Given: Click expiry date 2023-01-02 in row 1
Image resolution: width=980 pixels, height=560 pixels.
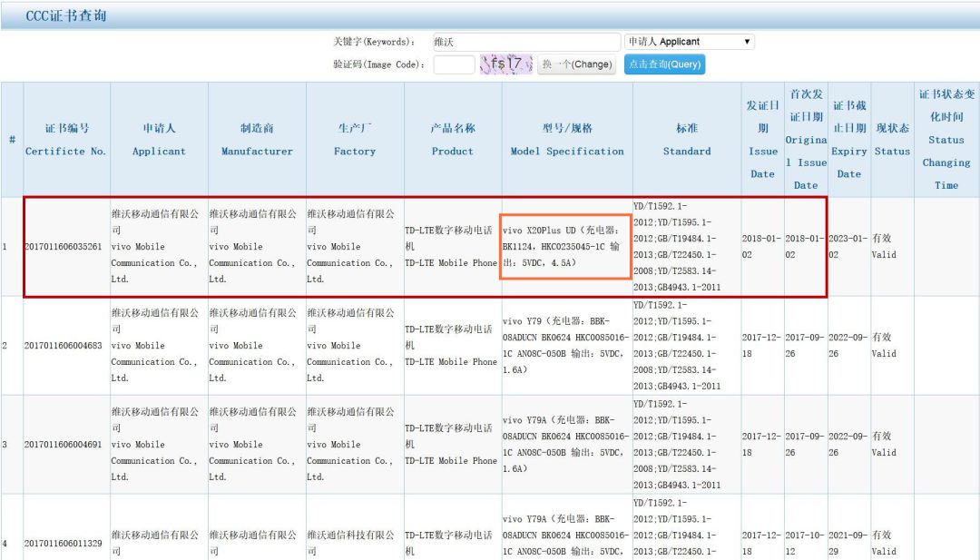Looking at the screenshot, I should coord(848,246).
